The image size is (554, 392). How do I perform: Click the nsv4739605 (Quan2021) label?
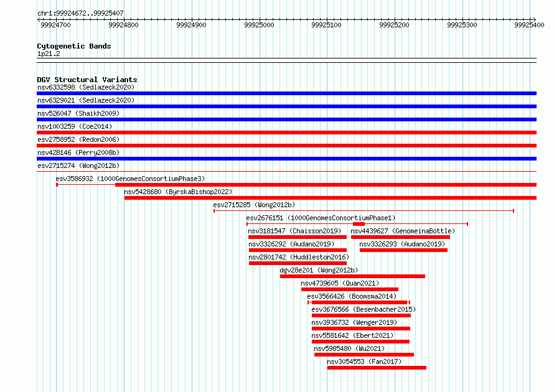(x=340, y=283)
